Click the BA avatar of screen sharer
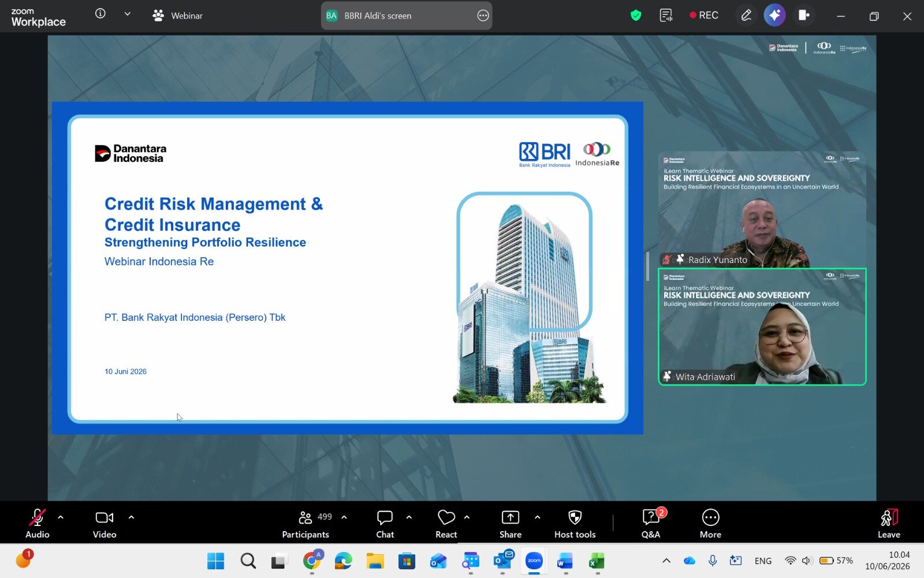Image resolution: width=924 pixels, height=578 pixels. click(331, 16)
